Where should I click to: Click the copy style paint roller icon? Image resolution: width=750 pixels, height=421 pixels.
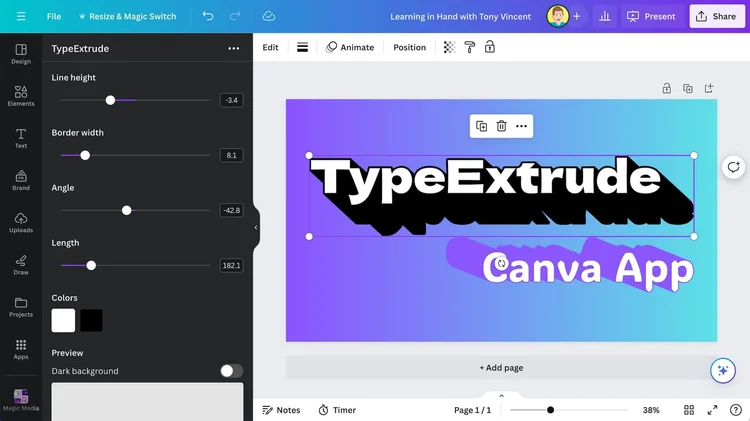[470, 47]
